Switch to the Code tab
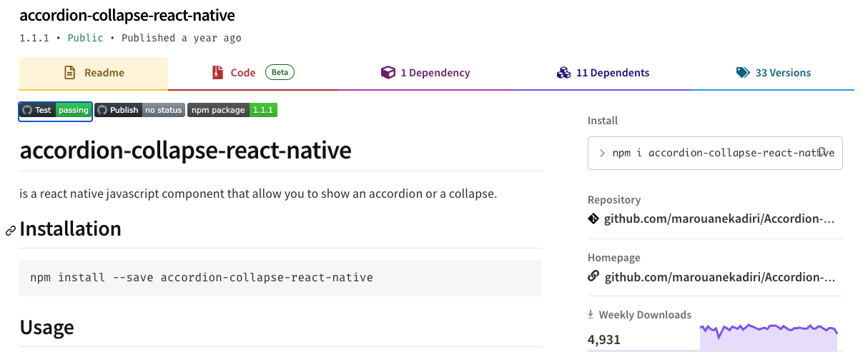 (x=253, y=73)
